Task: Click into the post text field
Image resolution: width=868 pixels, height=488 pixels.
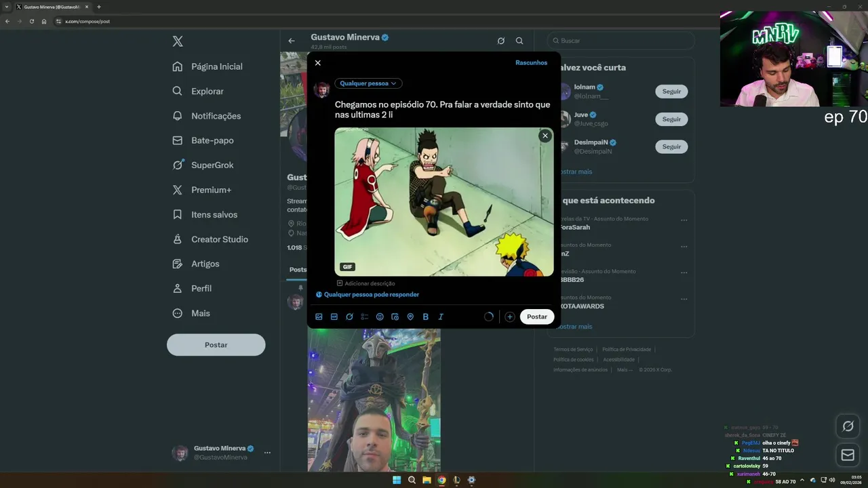Action: coord(443,110)
